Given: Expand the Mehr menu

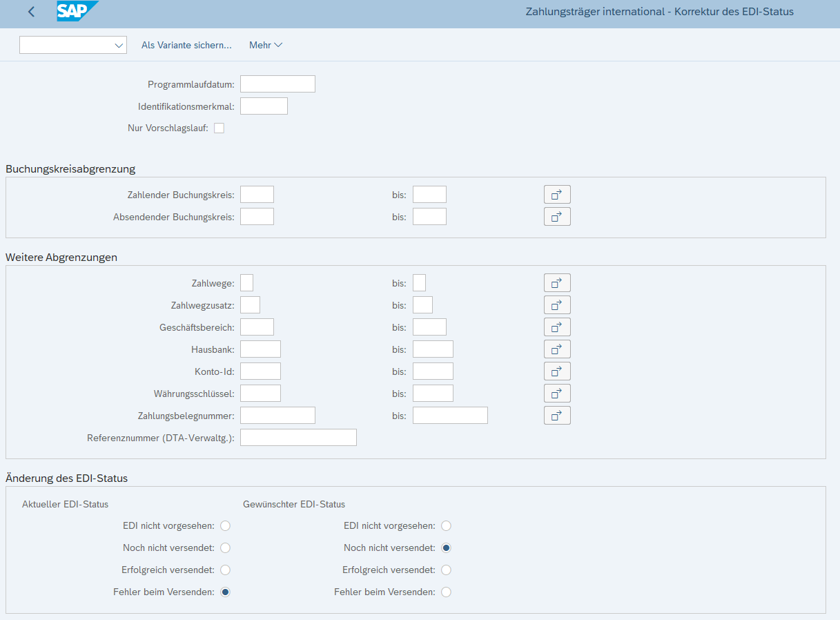Looking at the screenshot, I should click(266, 46).
